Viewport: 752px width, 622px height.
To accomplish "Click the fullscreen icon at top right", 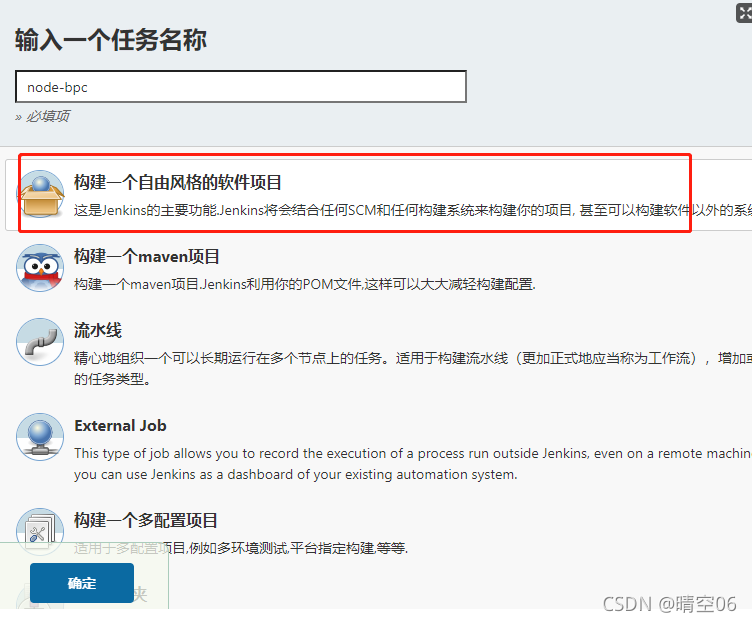I will 744,13.
